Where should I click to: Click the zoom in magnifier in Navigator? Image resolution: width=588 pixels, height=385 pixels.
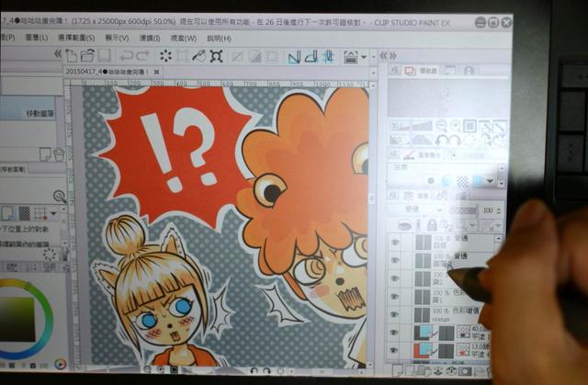click(455, 126)
